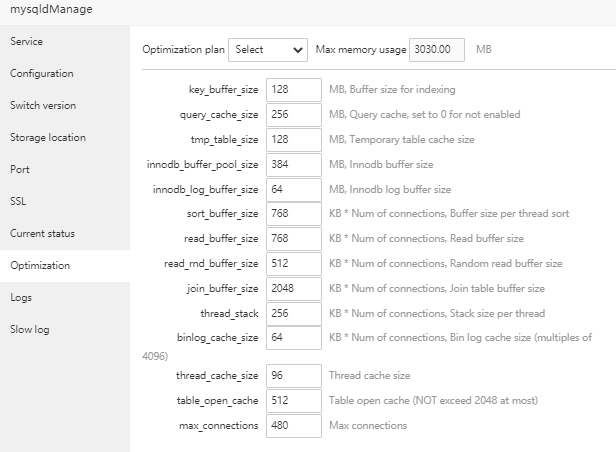Open the SSL settings tab
The width and height of the screenshot is (616, 452).
pos(18,201)
